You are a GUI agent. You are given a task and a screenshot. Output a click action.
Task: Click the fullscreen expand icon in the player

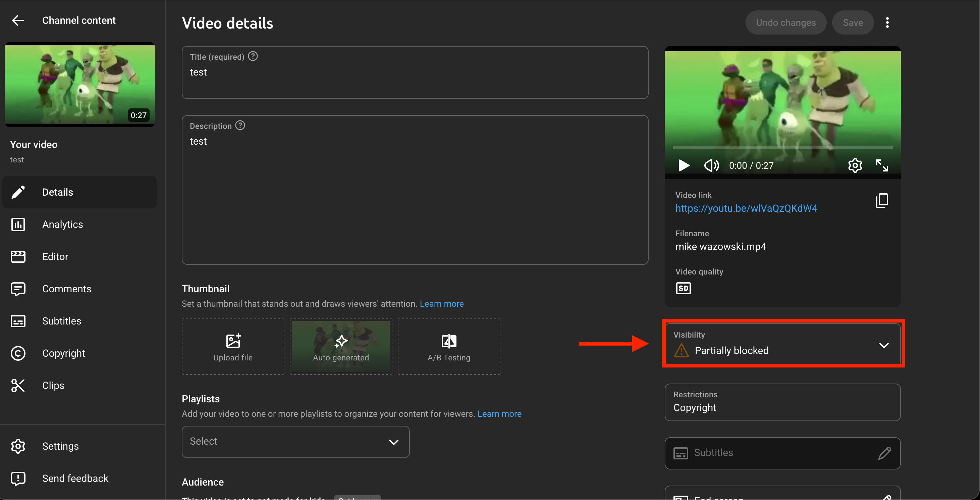881,165
